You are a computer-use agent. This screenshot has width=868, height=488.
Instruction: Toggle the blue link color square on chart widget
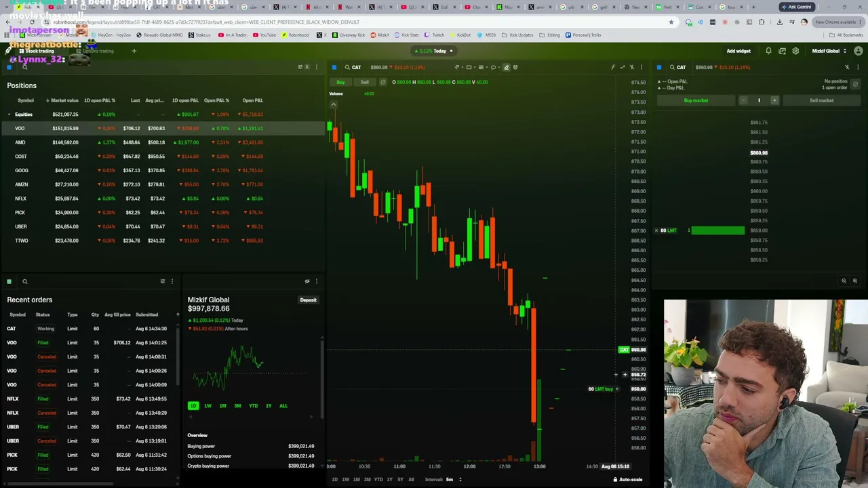pos(334,67)
